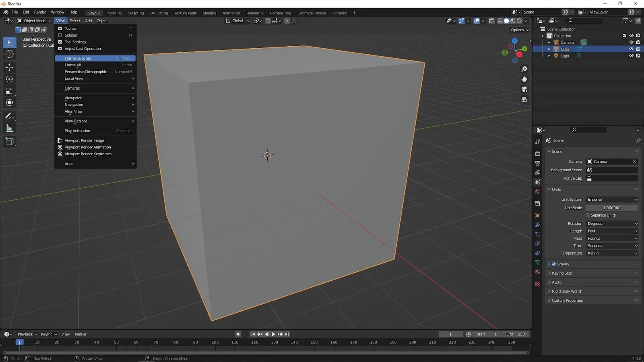Click frame 100 on the timeline

pyautogui.click(x=215, y=342)
